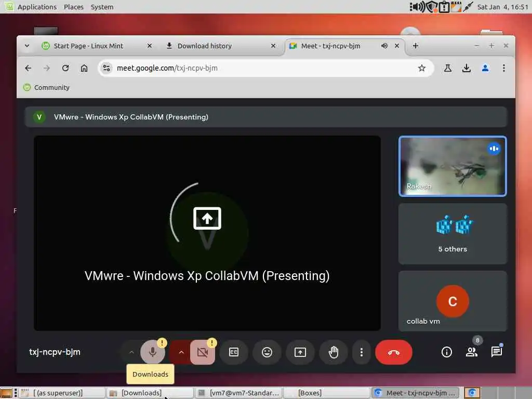The height and width of the screenshot is (399, 532).
Task: Open the browser downloads icon
Action: [467, 68]
